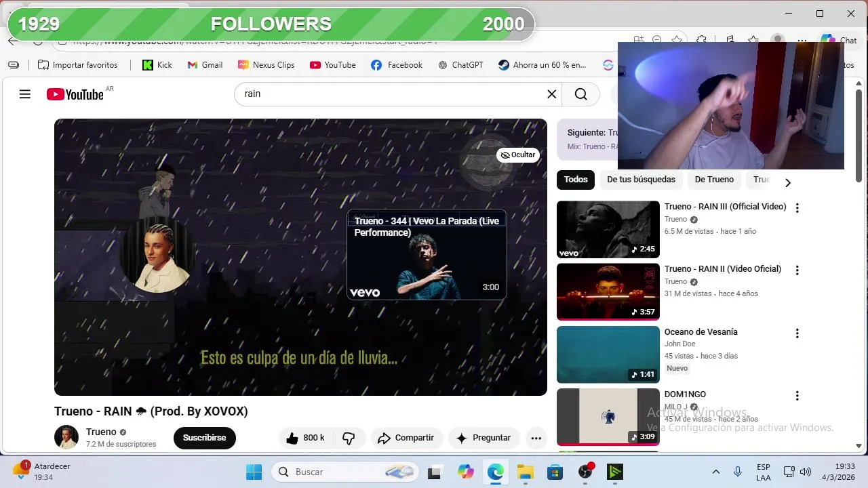The height and width of the screenshot is (488, 868).
Task: Click the page scrollbar thumb
Action: (859, 136)
